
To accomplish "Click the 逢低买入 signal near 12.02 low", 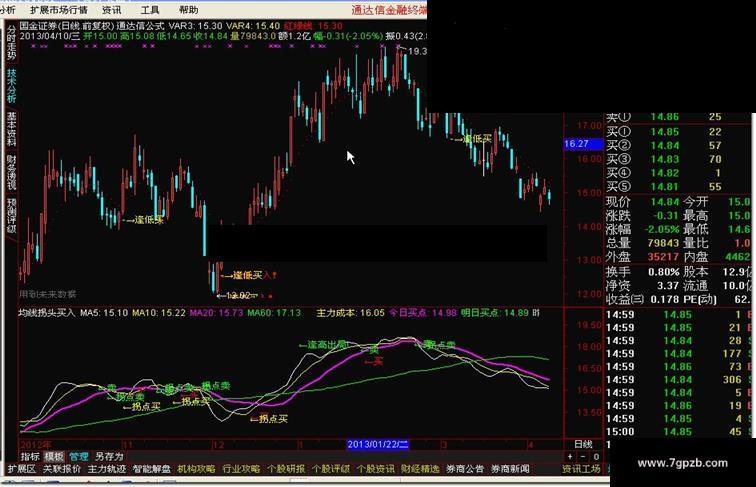I will click(249, 275).
